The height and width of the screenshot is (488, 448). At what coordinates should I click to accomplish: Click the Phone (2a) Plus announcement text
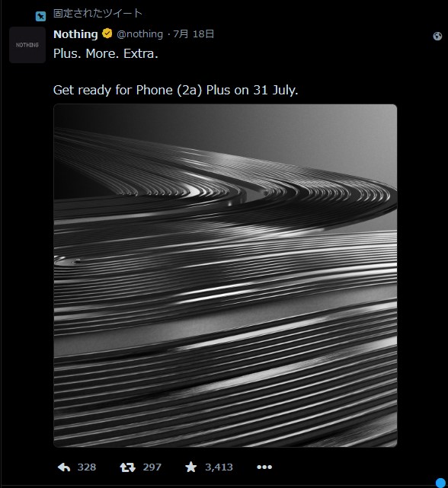[x=176, y=91]
